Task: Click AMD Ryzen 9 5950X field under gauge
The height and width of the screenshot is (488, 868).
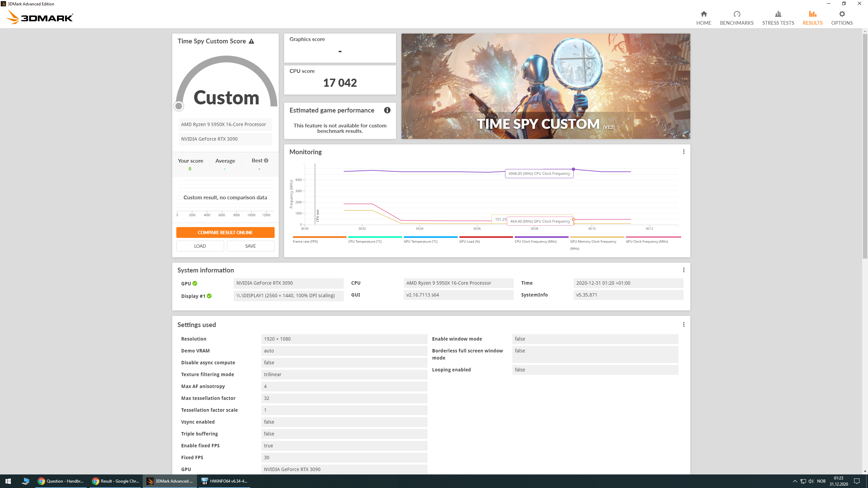Action: 225,124
